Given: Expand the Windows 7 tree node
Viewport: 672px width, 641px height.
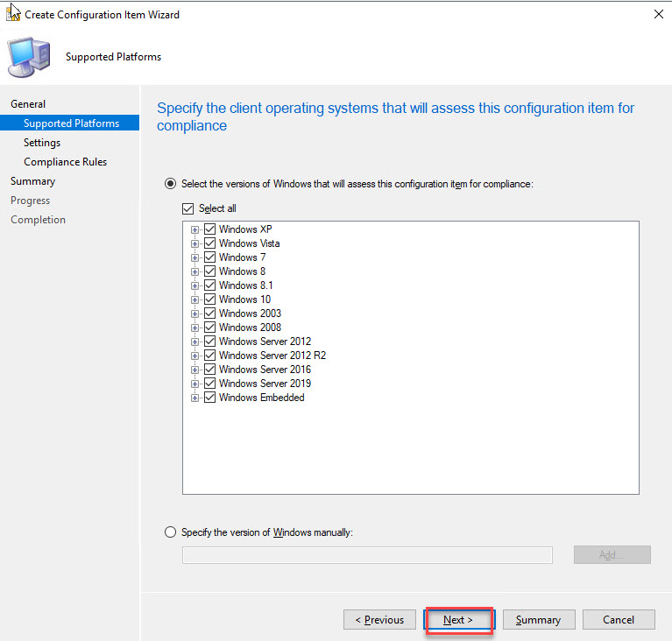Looking at the screenshot, I should (195, 257).
